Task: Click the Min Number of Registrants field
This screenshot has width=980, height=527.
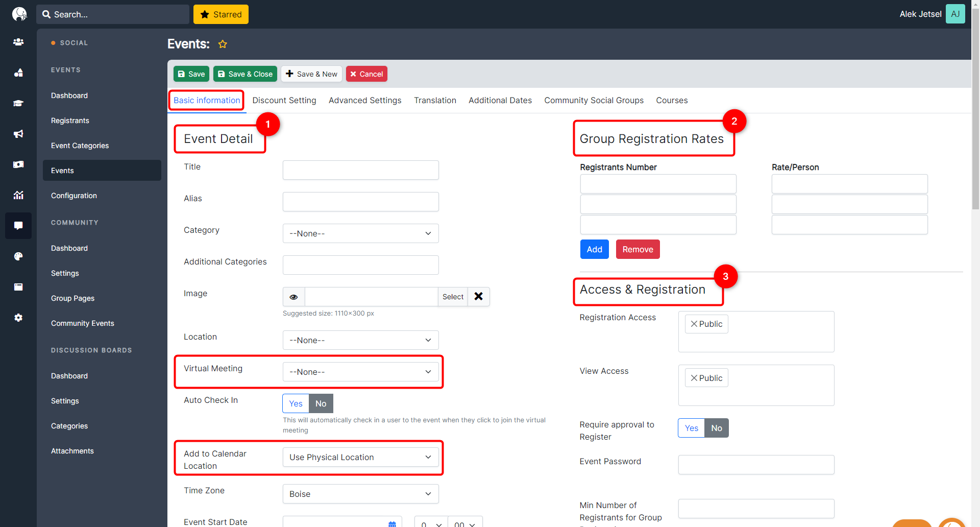Action: coord(756,509)
